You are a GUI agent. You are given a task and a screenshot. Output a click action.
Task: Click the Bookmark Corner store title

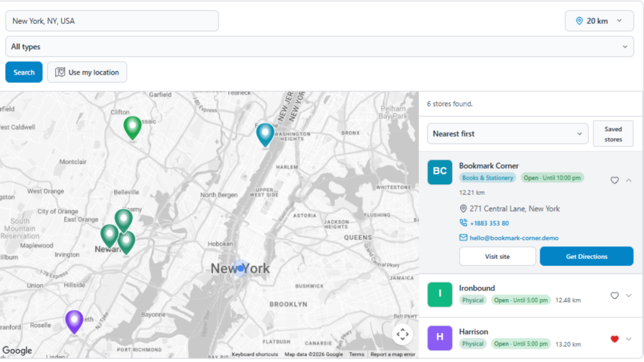coord(489,166)
